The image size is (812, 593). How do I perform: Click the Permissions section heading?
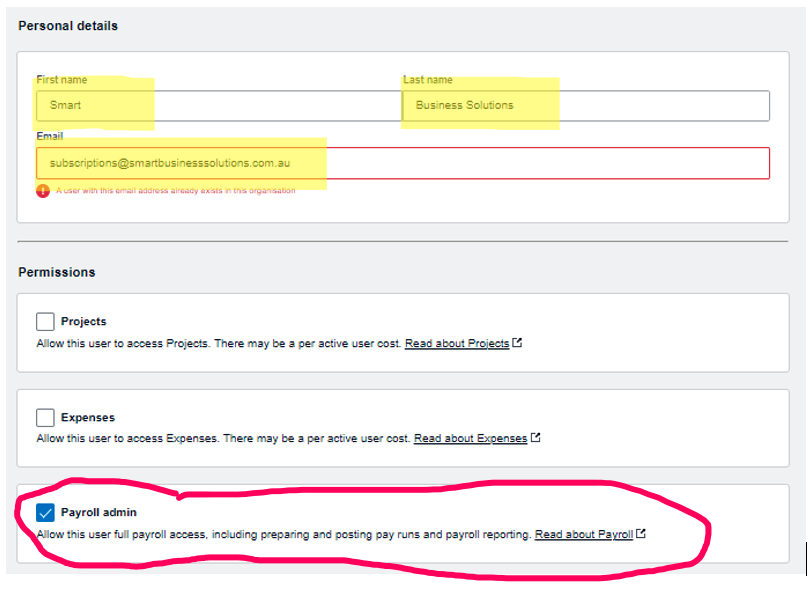(57, 272)
